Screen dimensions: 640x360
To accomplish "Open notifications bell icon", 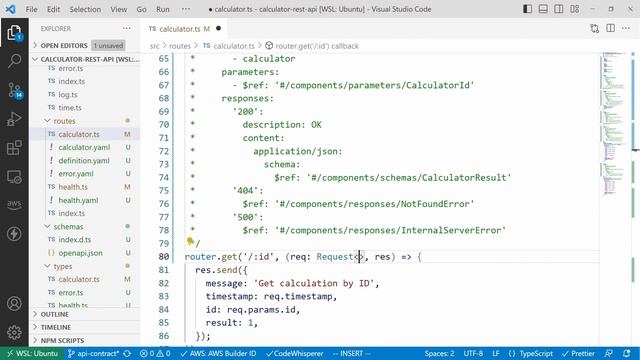I will point(627,353).
